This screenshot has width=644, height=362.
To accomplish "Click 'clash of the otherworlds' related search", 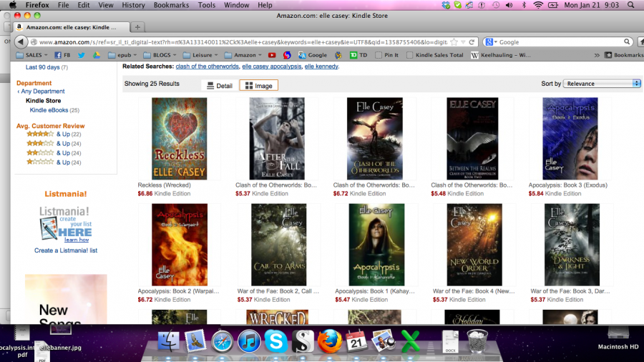I will [x=207, y=66].
